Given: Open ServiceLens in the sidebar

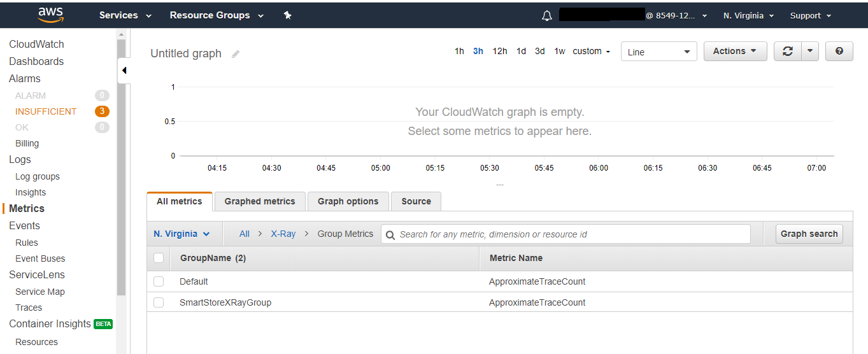Looking at the screenshot, I should point(37,274).
